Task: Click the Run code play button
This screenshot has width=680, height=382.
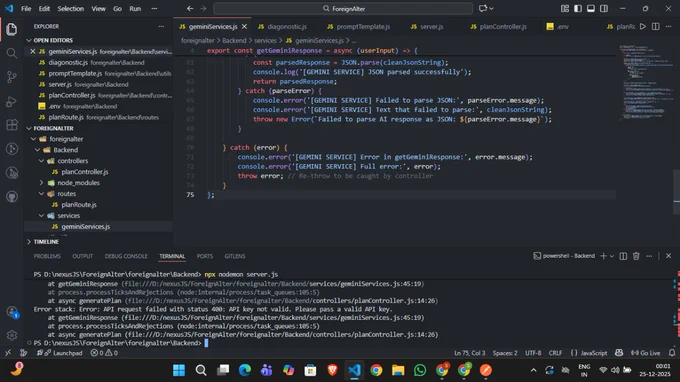Action: (x=643, y=26)
